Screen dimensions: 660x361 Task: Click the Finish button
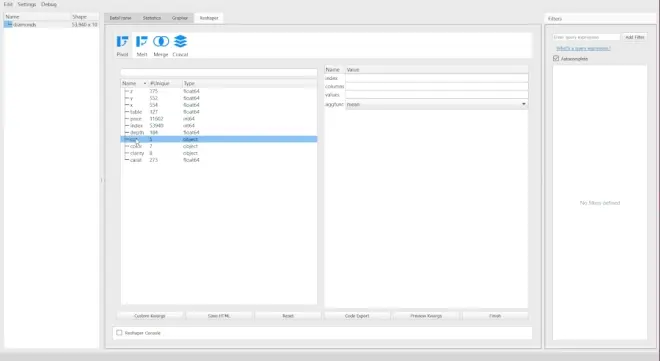coord(495,316)
